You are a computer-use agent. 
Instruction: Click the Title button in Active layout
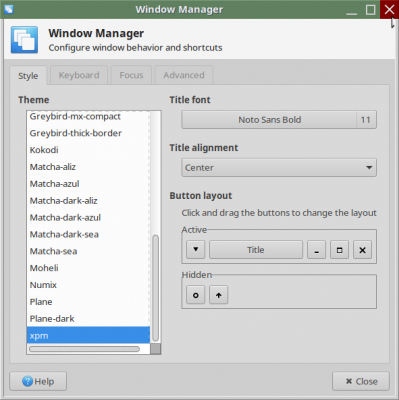[x=256, y=250]
